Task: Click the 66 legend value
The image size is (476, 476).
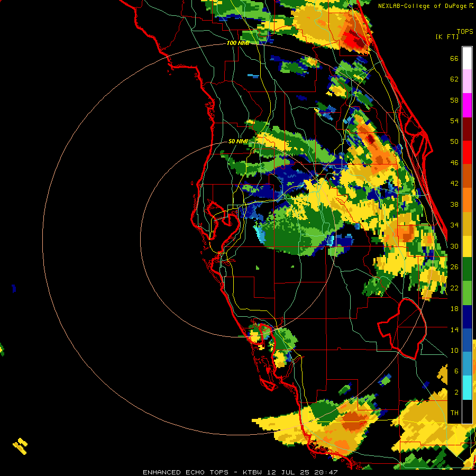Action: [x=454, y=59]
